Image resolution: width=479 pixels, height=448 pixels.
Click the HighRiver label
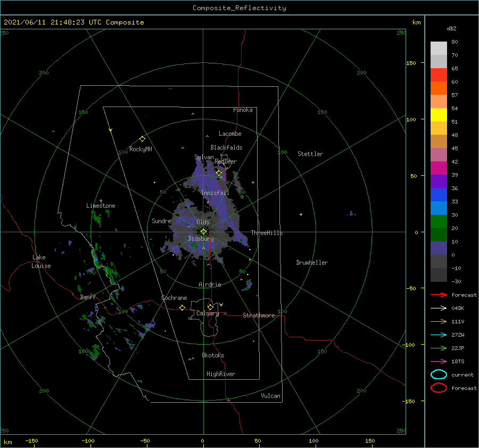pos(221,374)
